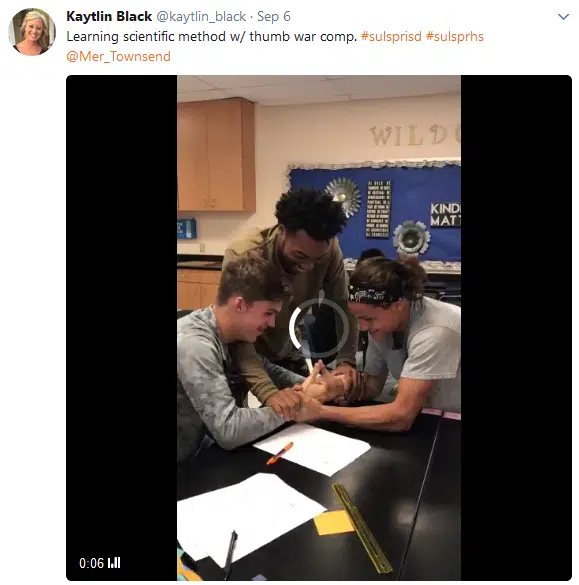The height and width of the screenshot is (585, 579).
Task: Click the wooden cabinet in the video
Action: pyautogui.click(x=216, y=154)
